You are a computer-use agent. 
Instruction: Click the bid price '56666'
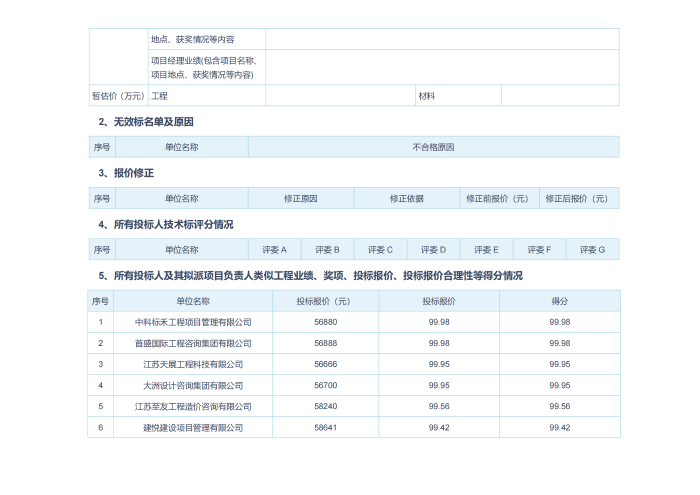325,364
